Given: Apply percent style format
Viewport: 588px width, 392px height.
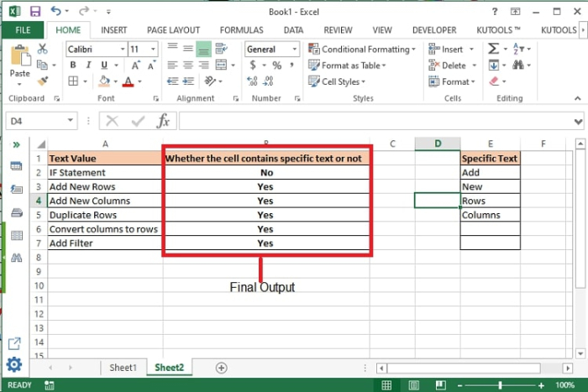Looking at the screenshot, I should click(276, 65).
